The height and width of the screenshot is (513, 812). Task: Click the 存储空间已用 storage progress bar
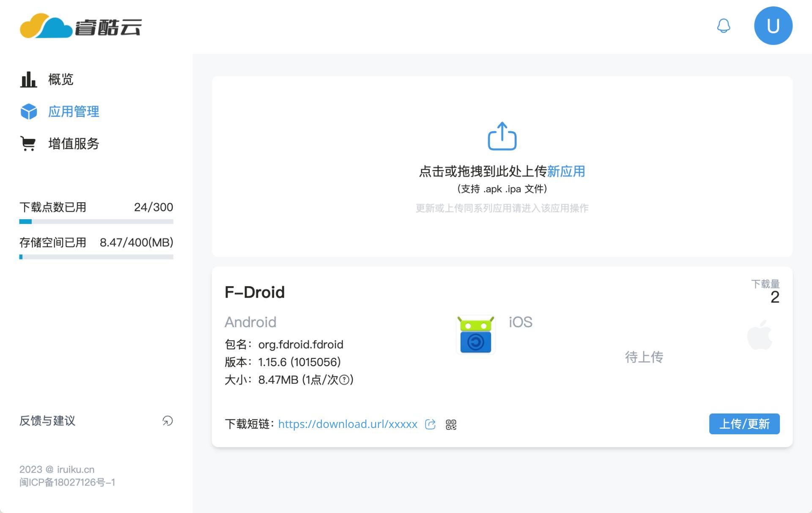click(96, 257)
